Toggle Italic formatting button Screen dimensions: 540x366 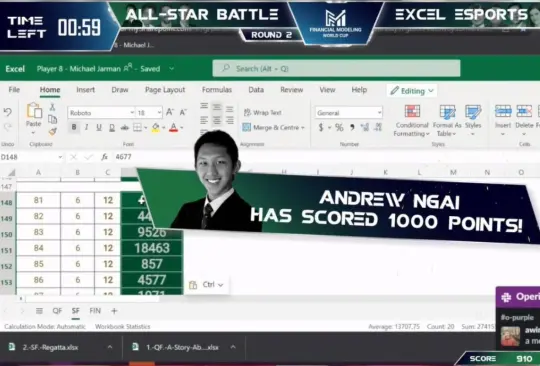[86, 127]
